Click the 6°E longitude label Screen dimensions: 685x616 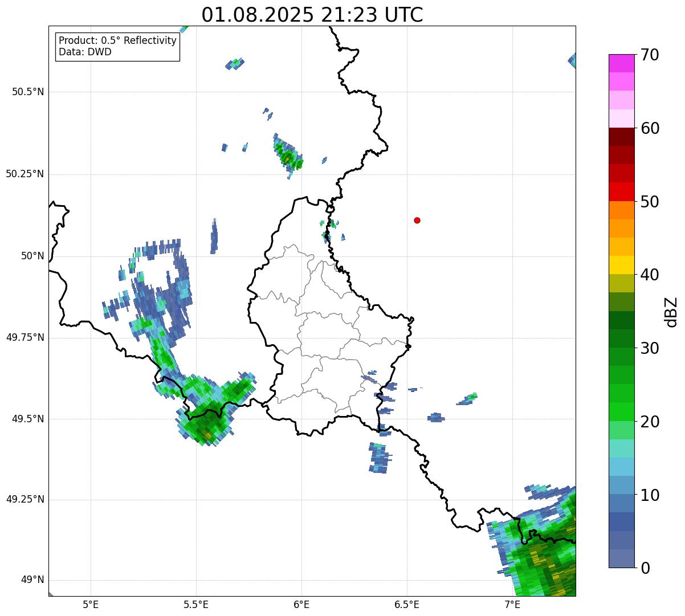[x=301, y=605]
